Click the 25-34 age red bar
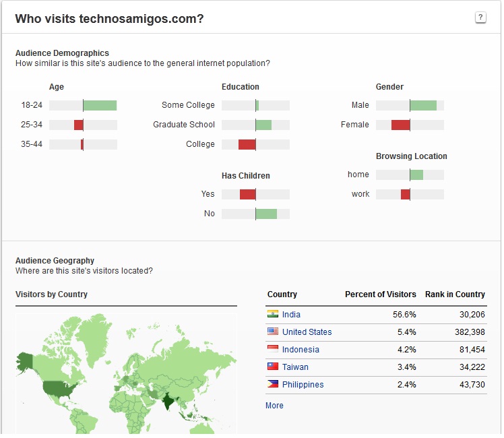The image size is (504, 438). (x=79, y=125)
